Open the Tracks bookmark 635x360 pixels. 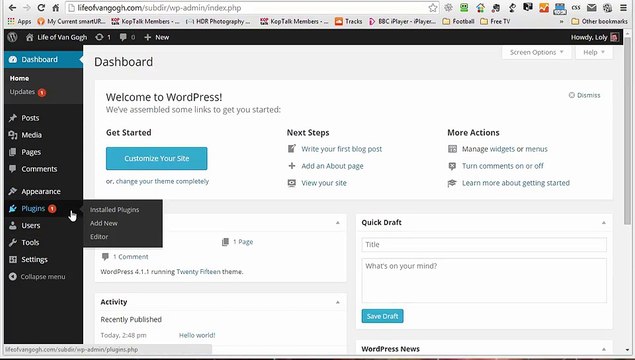click(x=349, y=21)
